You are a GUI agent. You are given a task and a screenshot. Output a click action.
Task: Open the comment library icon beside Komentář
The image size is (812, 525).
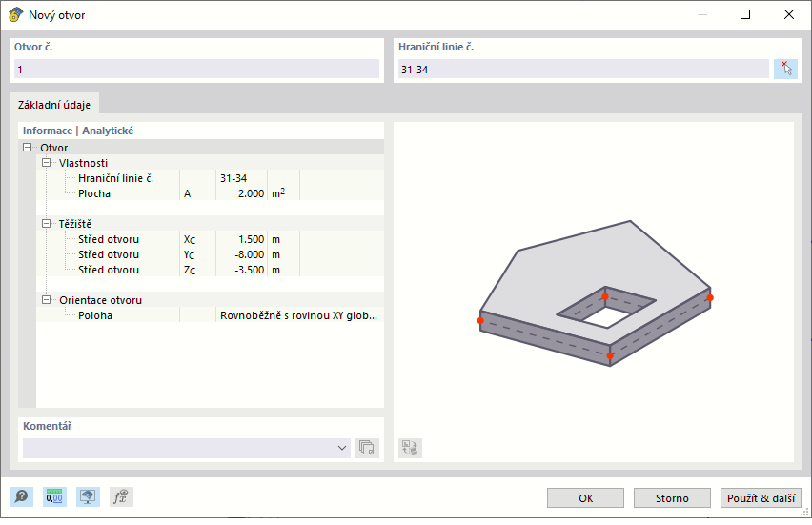pyautogui.click(x=367, y=448)
